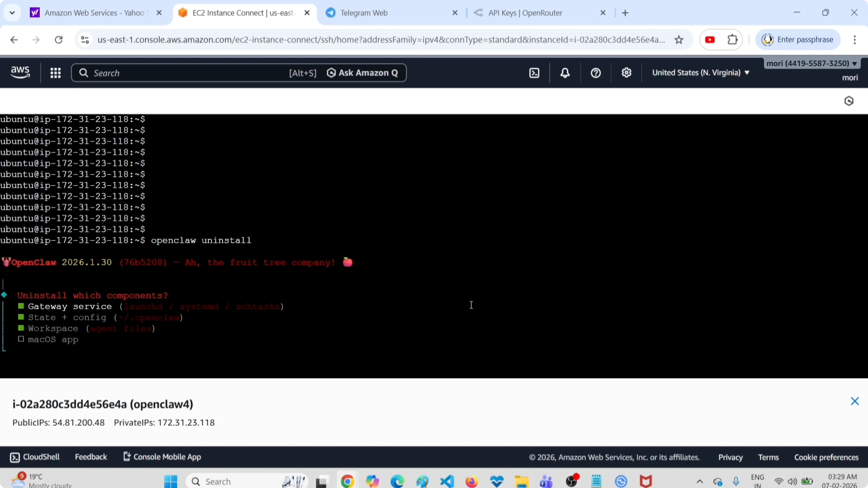The height and width of the screenshot is (488, 868).
Task: Open the browser tab search chevron
Action: [12, 13]
